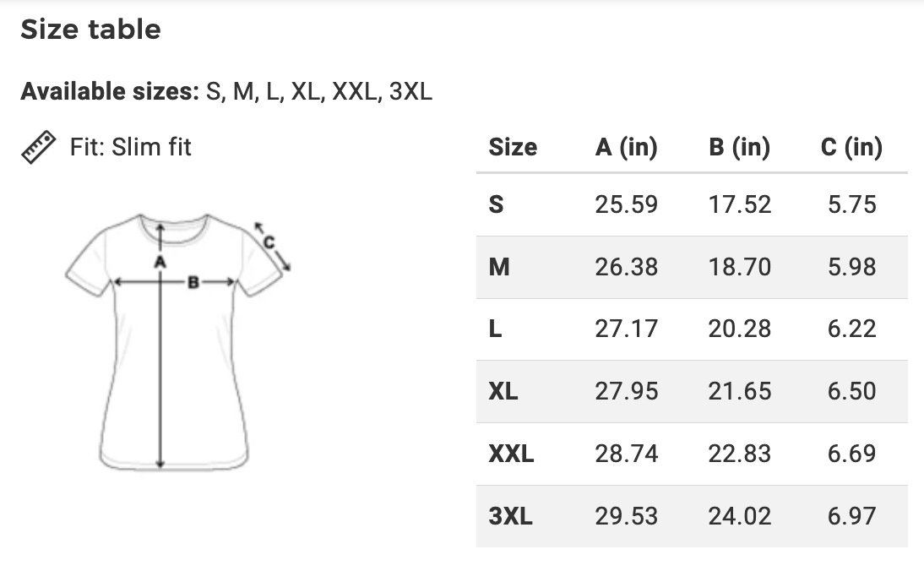Screen dimensions: 924x571
Task: Click the Size table heading
Action: 90,29
